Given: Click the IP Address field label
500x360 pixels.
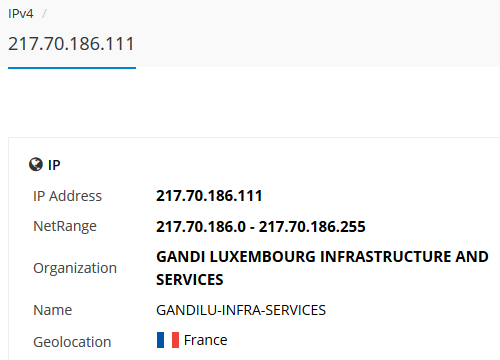Looking at the screenshot, I should coord(68,196).
